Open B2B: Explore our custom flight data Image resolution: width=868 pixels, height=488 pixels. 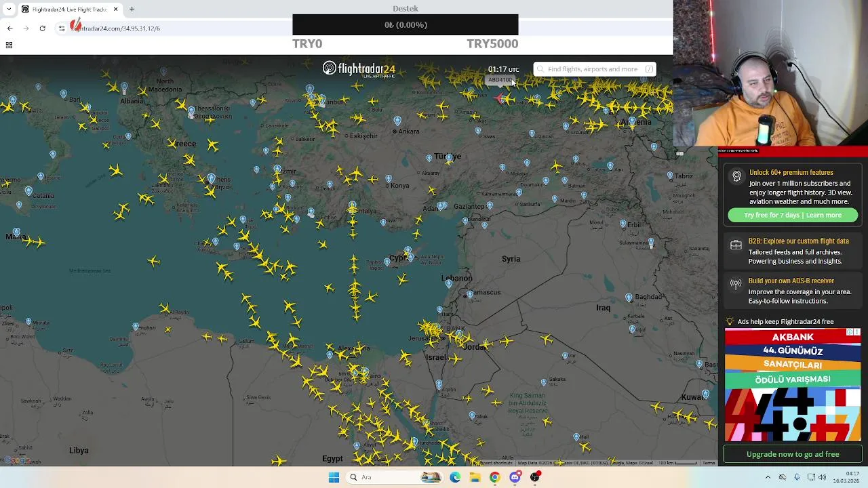point(798,241)
